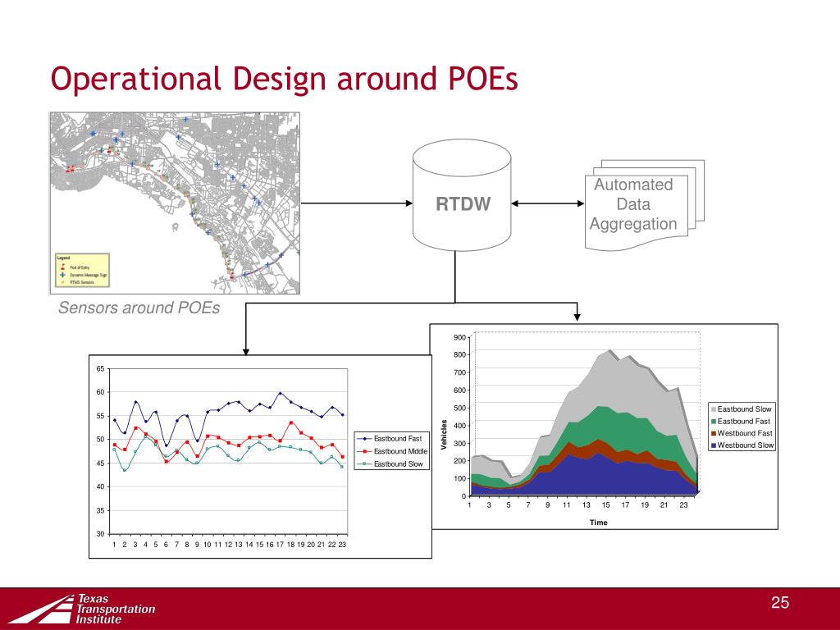Click 'Westbound Fast' text in area chart legend
Viewport: 840px width, 630px height.
(745, 433)
